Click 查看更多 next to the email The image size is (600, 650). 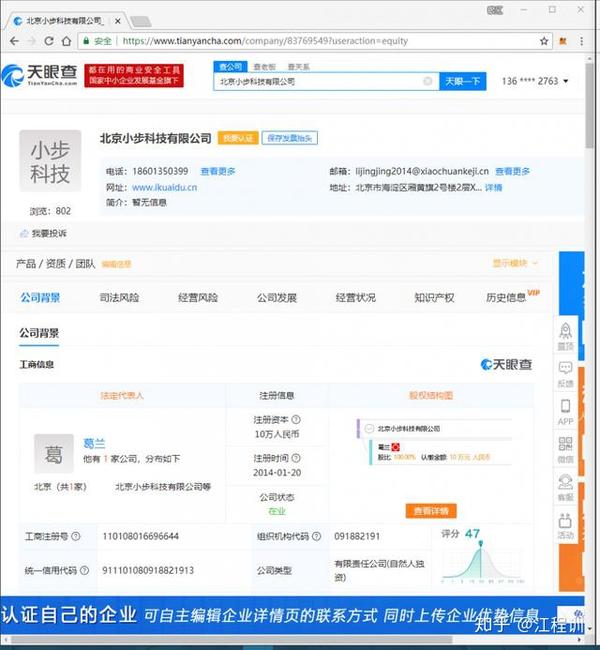pos(513,171)
